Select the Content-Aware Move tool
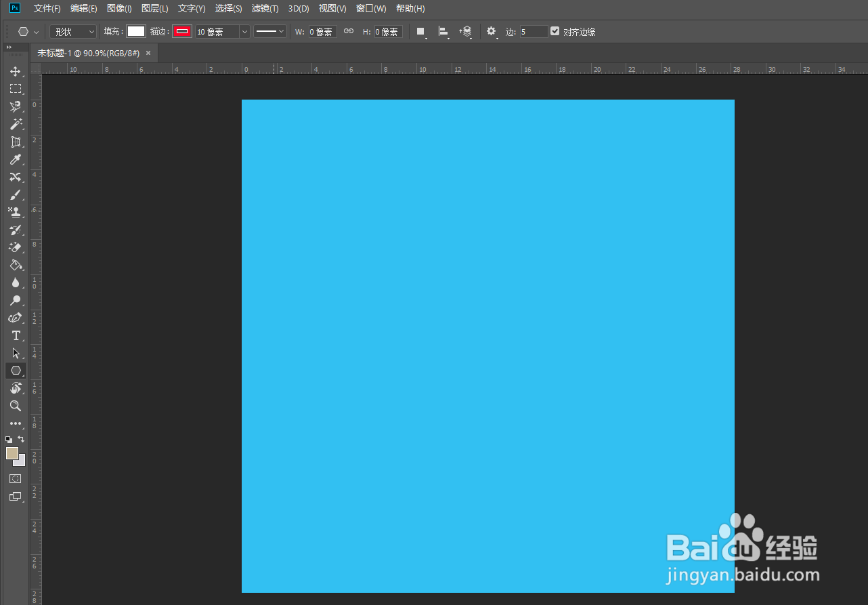Image resolution: width=868 pixels, height=605 pixels. pyautogui.click(x=15, y=177)
